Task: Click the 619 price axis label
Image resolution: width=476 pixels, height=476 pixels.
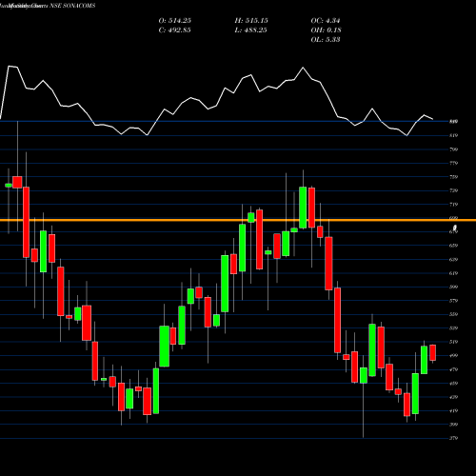Action: [x=454, y=273]
